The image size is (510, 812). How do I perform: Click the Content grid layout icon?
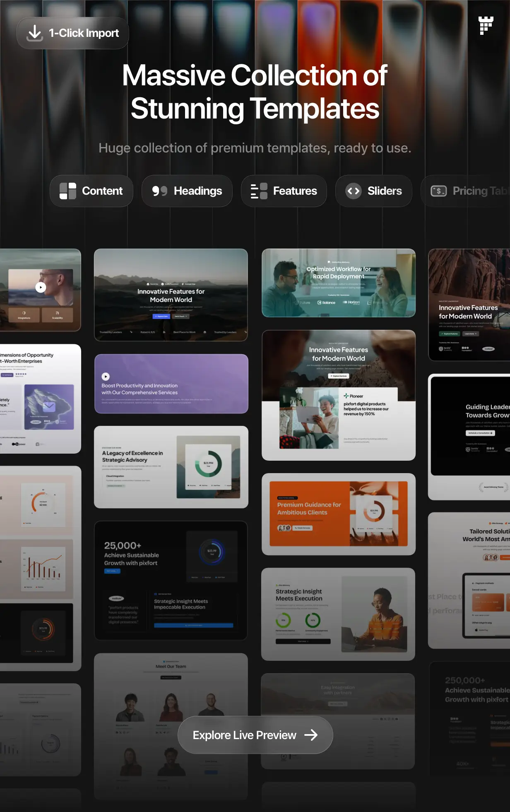68,191
